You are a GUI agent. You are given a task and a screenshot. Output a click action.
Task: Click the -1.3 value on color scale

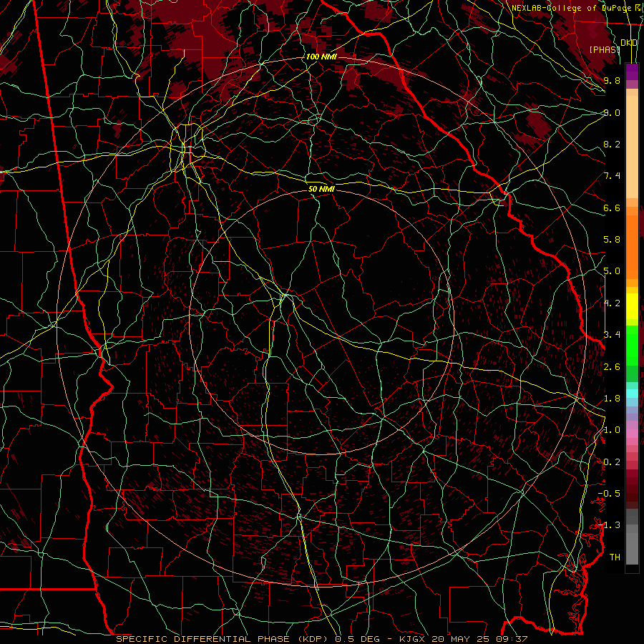click(609, 525)
